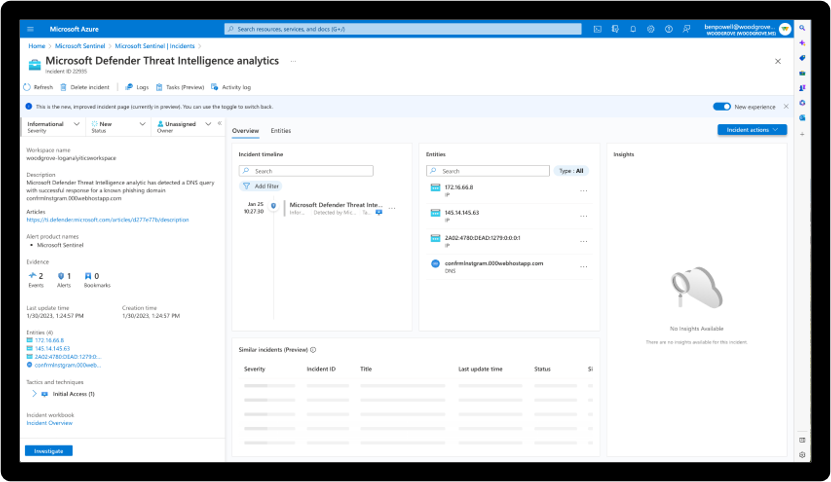The image size is (831, 482).
Task: Dismiss the new incident page info banner
Action: (786, 107)
